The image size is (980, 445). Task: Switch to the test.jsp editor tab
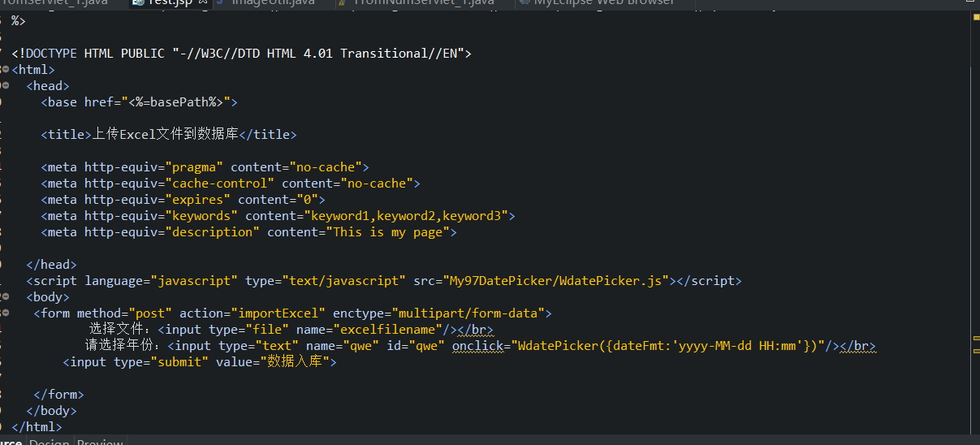coord(169,2)
